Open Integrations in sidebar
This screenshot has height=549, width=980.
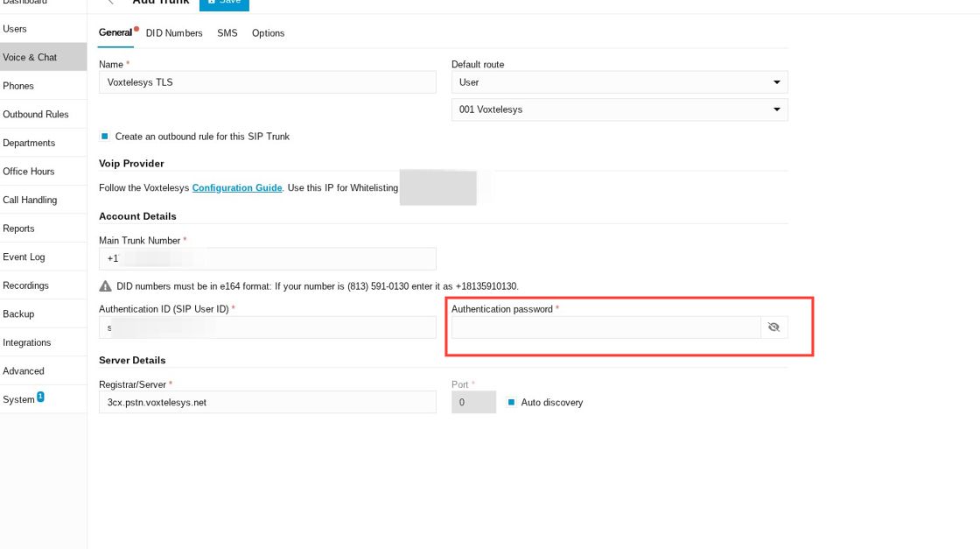[x=43, y=342]
